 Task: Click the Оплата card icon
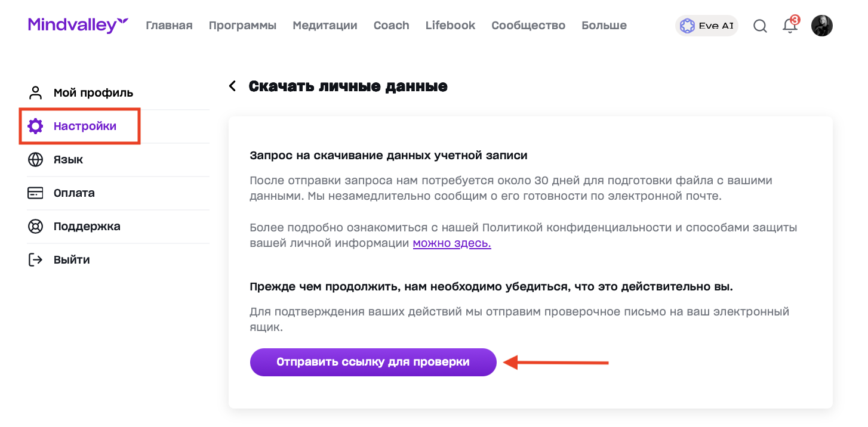[x=35, y=193]
